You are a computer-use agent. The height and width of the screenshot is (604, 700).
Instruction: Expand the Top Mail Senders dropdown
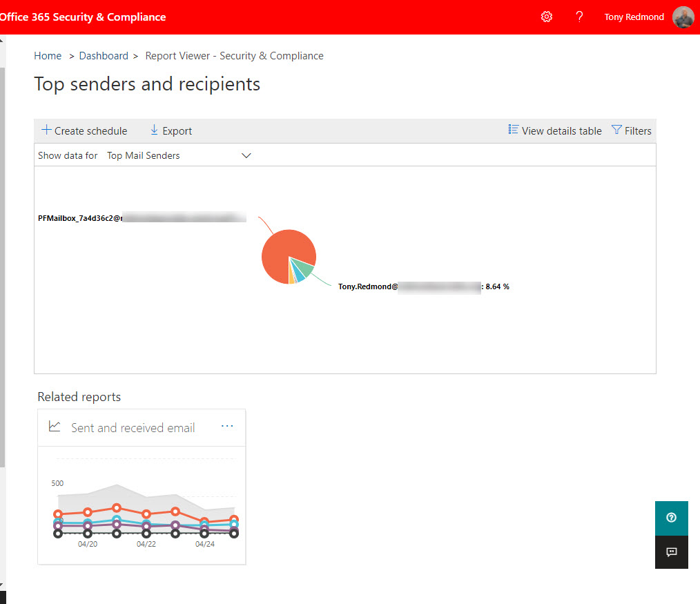click(x=144, y=156)
